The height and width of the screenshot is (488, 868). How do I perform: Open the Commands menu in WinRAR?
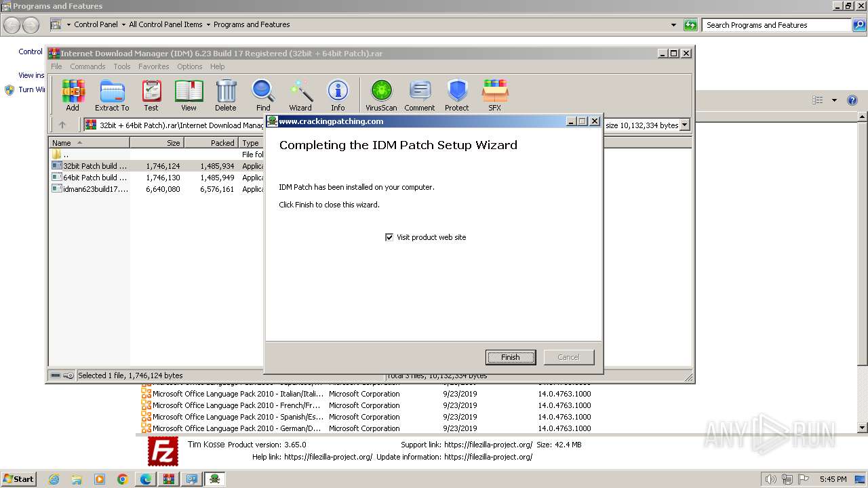tap(87, 66)
